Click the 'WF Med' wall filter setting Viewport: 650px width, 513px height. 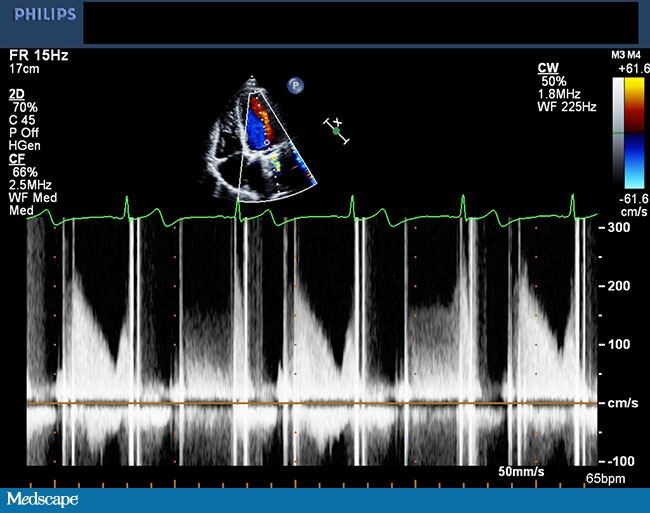(33, 198)
